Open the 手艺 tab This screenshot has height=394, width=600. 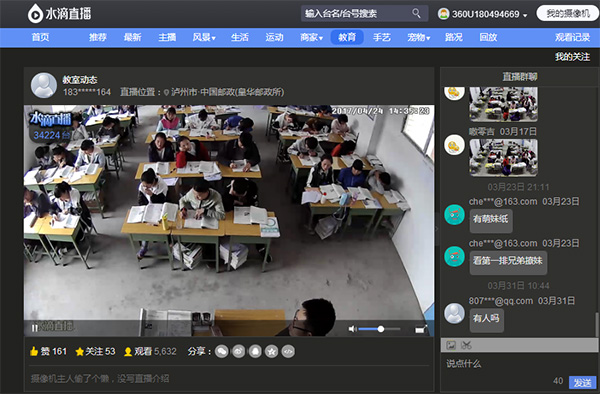pos(382,37)
